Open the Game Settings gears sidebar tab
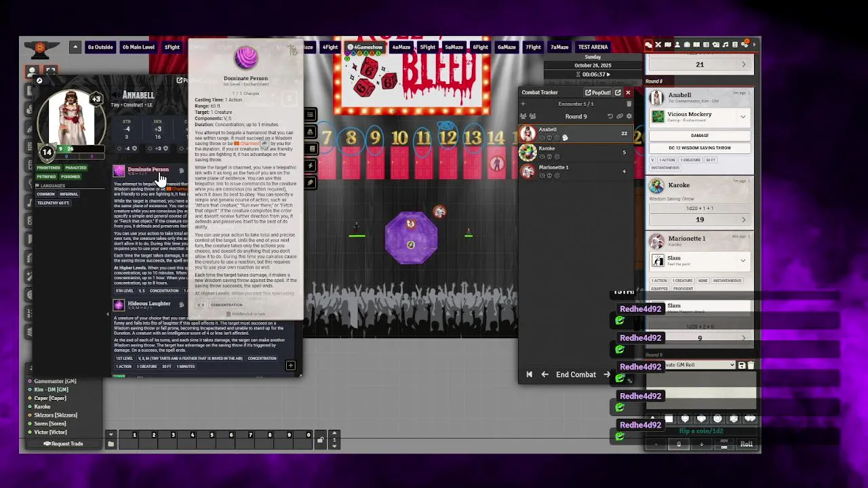868x488 pixels. pos(745,45)
